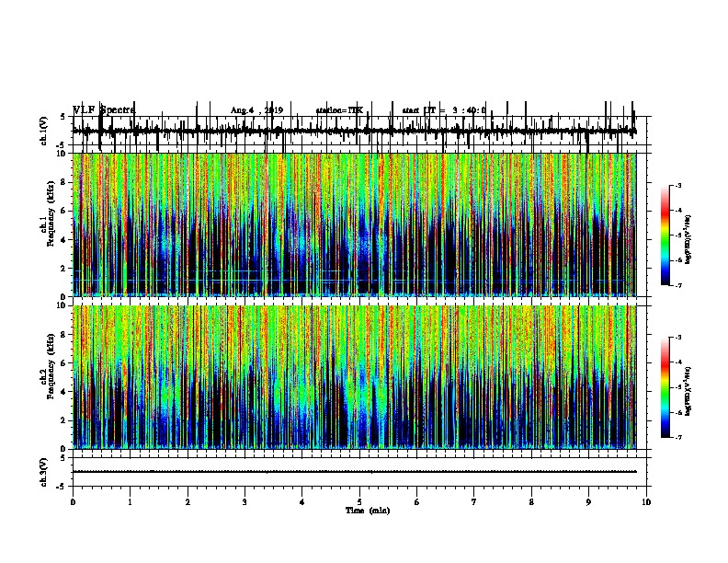
Task: Click the flat ch.3 voltage trace line
Action: [x=354, y=472]
